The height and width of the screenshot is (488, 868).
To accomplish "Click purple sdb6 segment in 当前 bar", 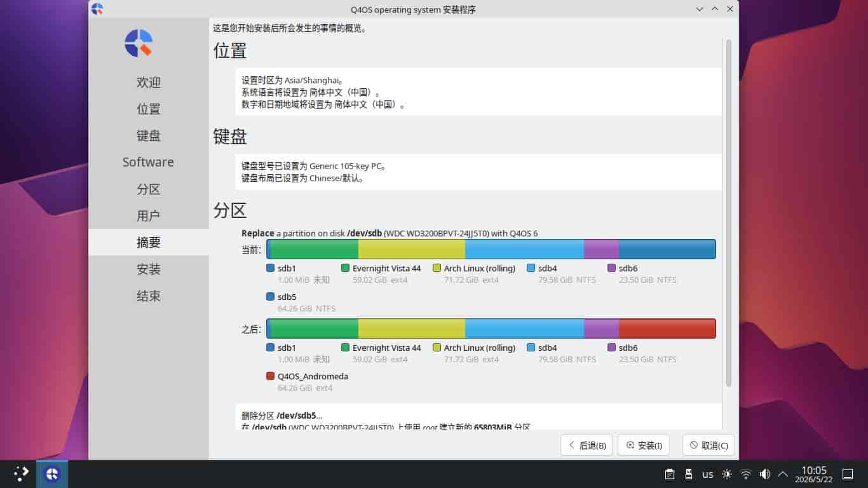I will pos(601,249).
